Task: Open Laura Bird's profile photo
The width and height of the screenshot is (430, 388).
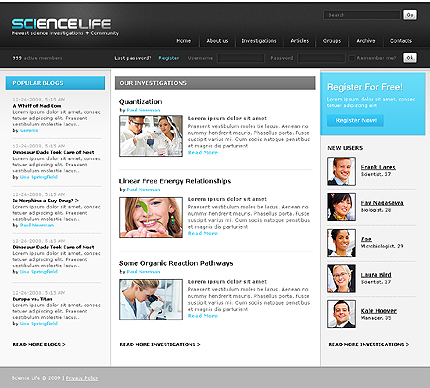Action: (341, 279)
